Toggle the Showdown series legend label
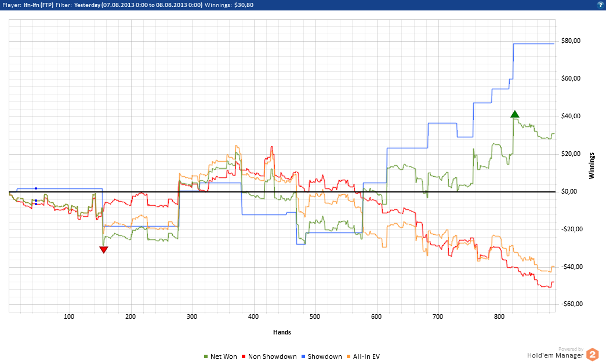The height and width of the screenshot is (364, 606). pos(324,356)
